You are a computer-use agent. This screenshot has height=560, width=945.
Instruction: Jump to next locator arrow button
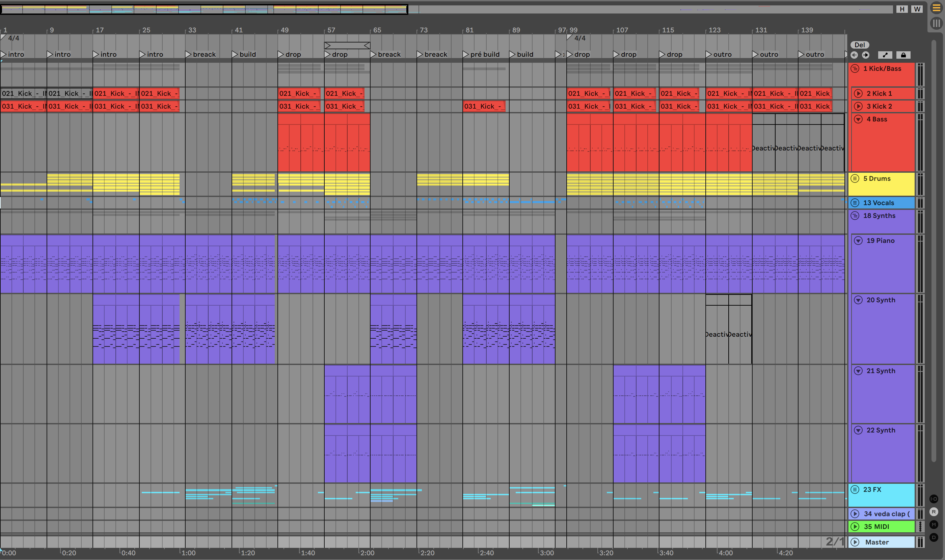point(866,55)
